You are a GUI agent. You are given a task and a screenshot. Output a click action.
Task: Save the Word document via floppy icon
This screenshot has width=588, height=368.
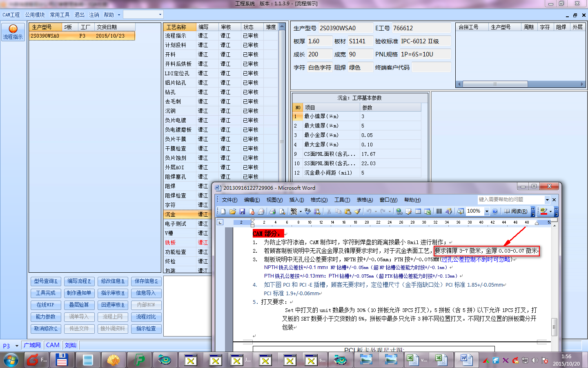[242, 211]
